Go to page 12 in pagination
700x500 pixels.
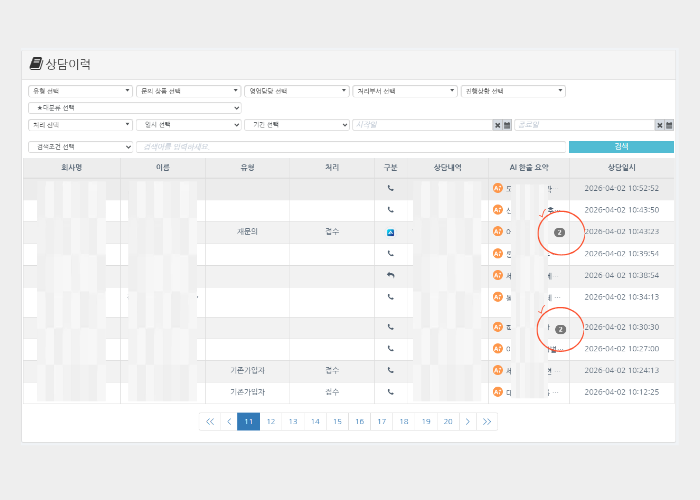(270, 422)
